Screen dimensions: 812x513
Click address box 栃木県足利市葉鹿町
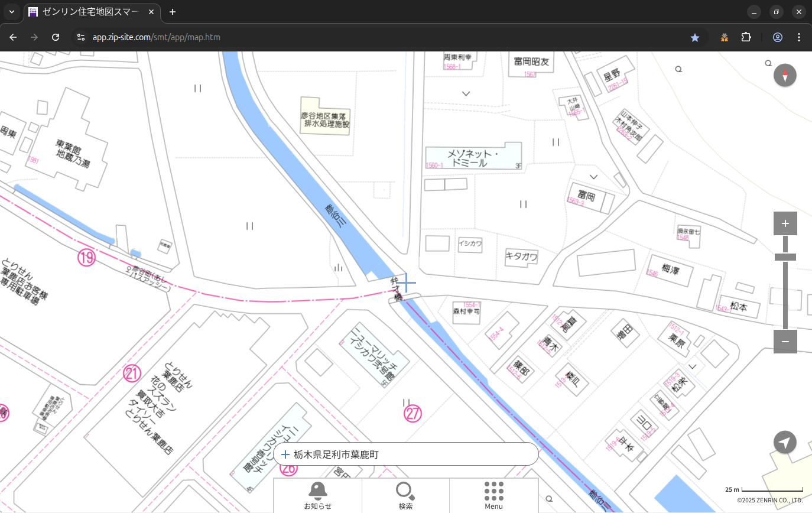[406, 454]
